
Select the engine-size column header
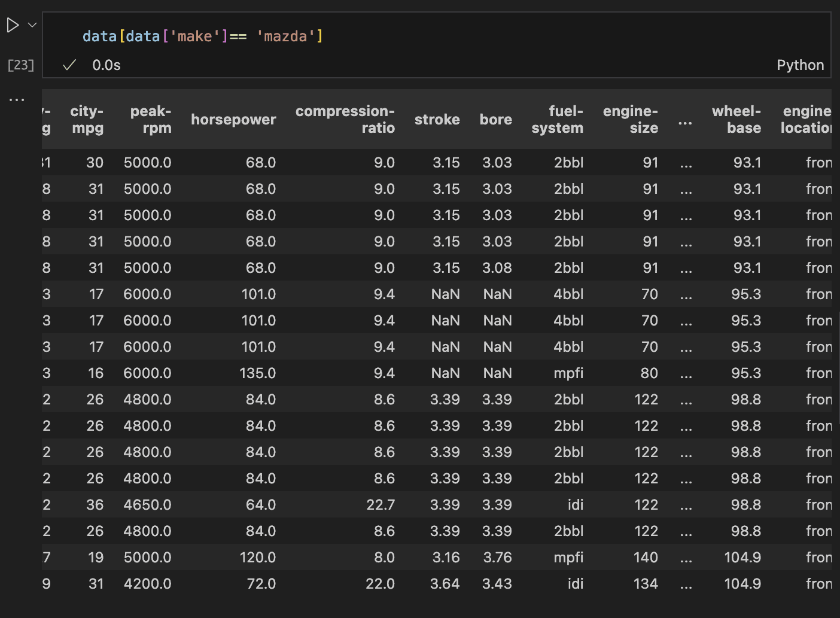coord(630,119)
